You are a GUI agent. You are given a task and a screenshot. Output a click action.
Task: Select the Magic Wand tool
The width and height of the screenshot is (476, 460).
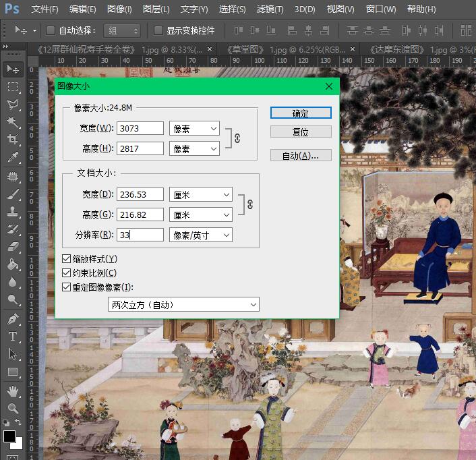point(13,122)
